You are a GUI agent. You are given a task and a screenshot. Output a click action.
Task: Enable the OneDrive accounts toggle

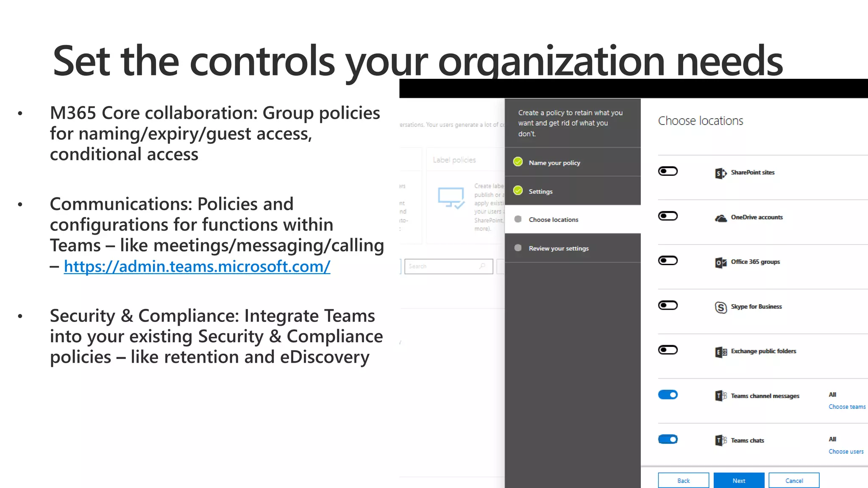coord(668,216)
